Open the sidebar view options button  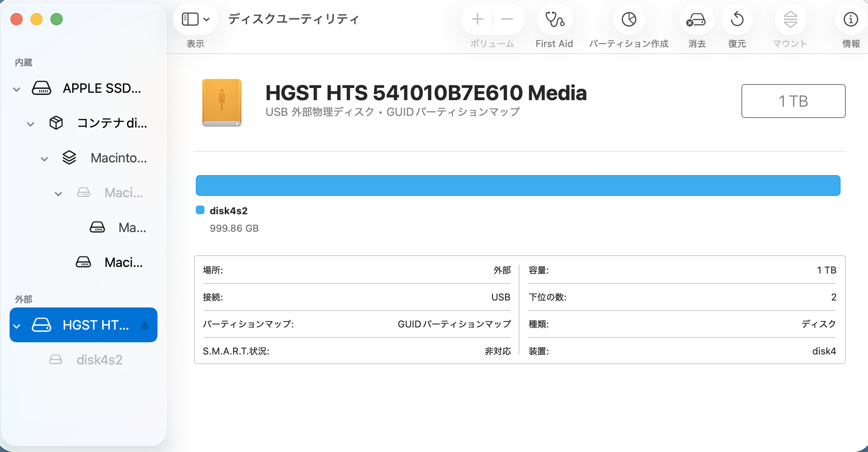click(x=195, y=19)
